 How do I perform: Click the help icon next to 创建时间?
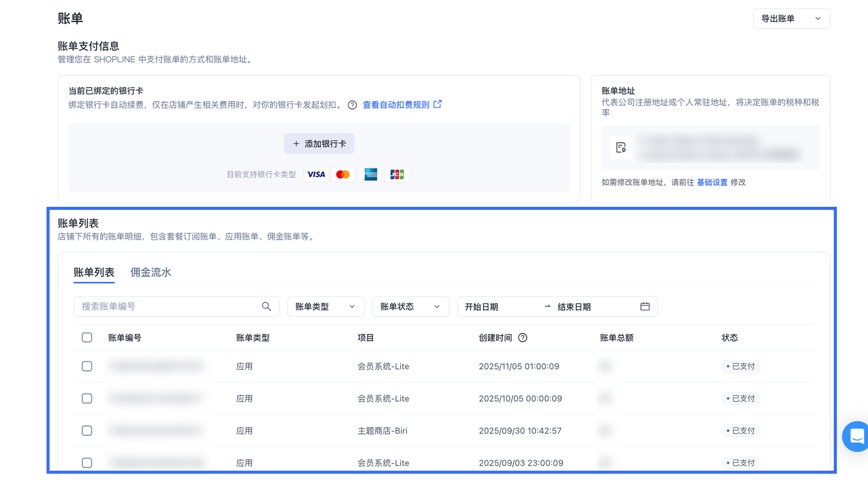[522, 338]
